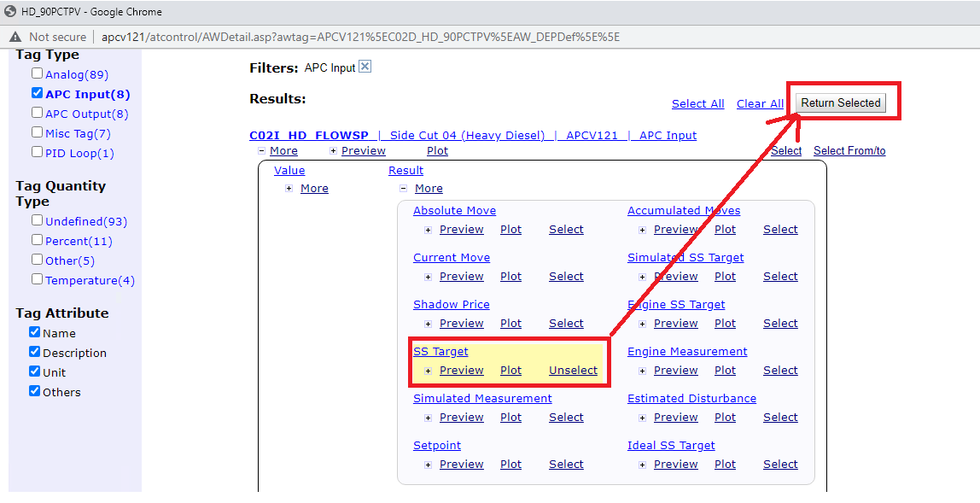Click the Not secure warning icon
980x503 pixels.
tap(15, 37)
